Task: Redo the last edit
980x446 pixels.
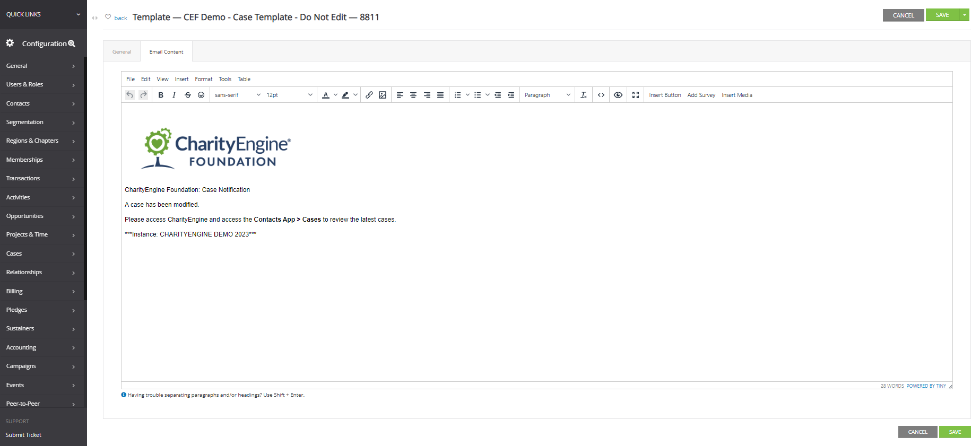Action: (x=143, y=95)
